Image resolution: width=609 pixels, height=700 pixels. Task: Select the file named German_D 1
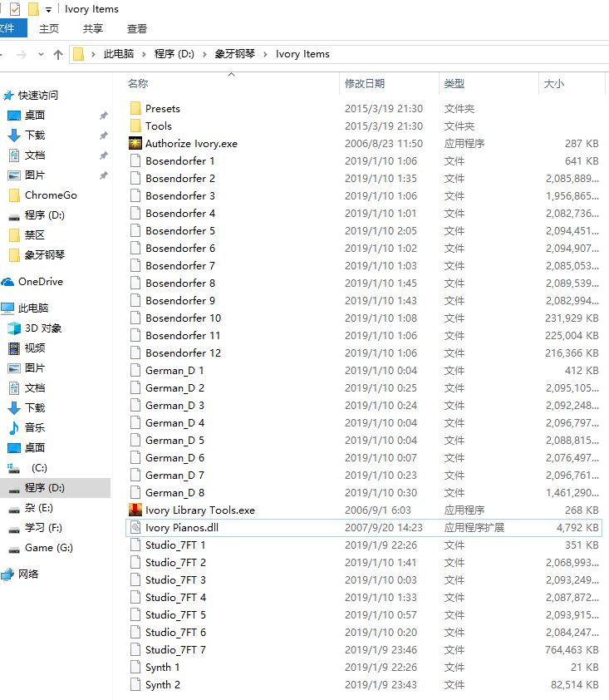[174, 371]
